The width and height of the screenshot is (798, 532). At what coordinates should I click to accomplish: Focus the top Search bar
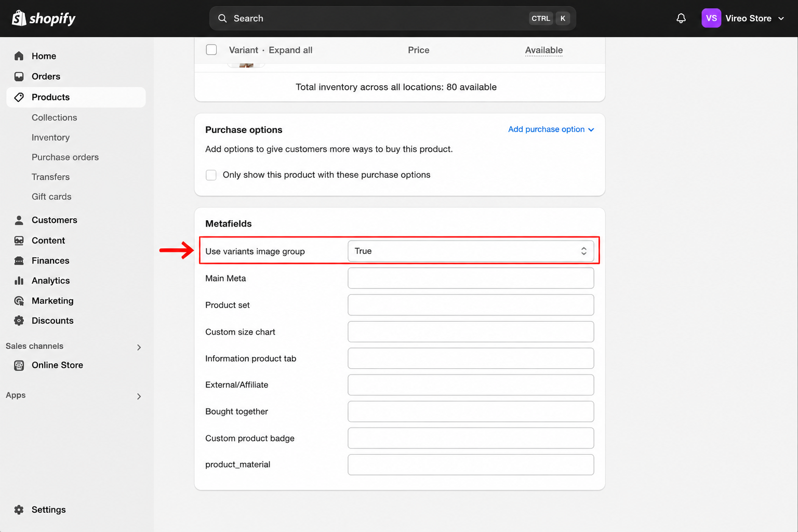tap(393, 18)
